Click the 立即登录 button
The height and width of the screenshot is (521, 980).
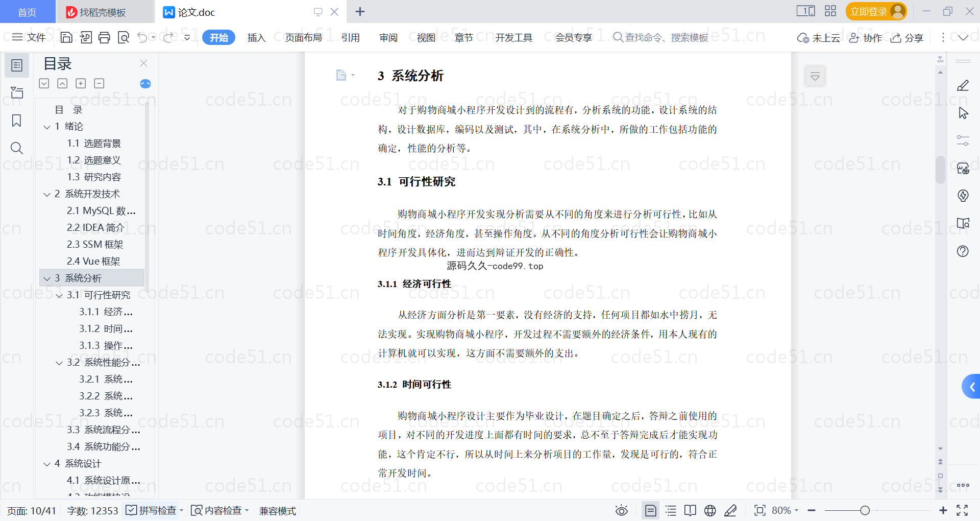pos(876,11)
